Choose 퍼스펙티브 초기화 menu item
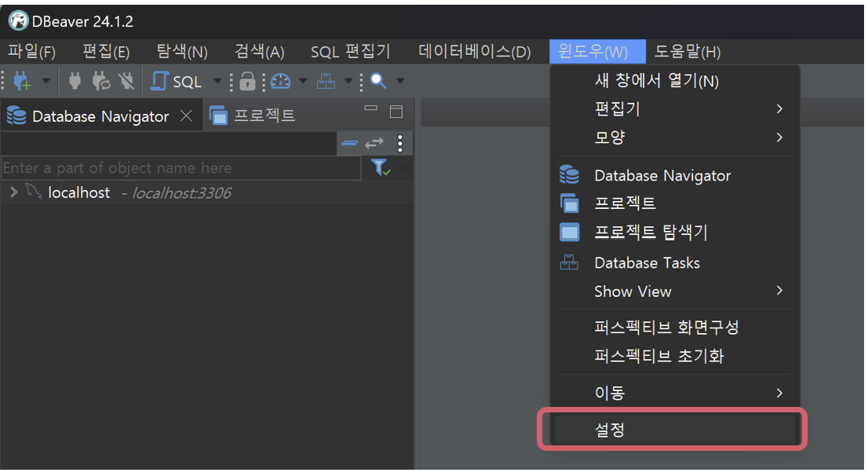Image resolution: width=868 pixels, height=476 pixels. point(675,356)
